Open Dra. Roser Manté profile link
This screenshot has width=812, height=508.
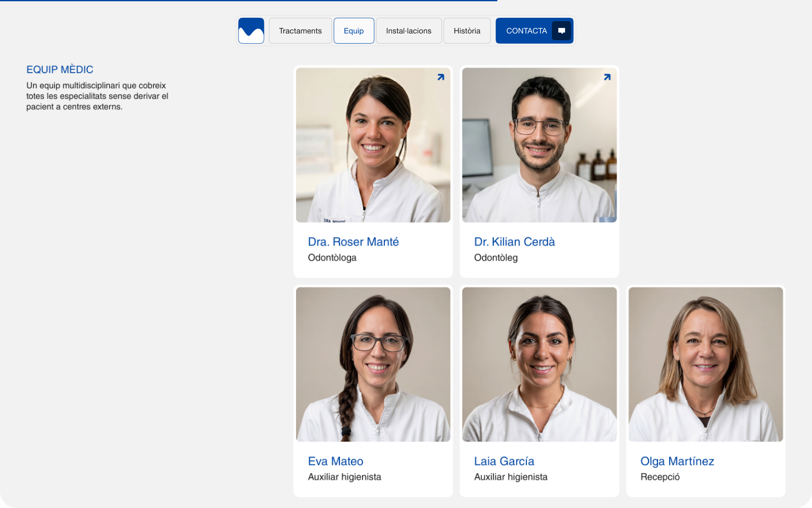pos(353,242)
